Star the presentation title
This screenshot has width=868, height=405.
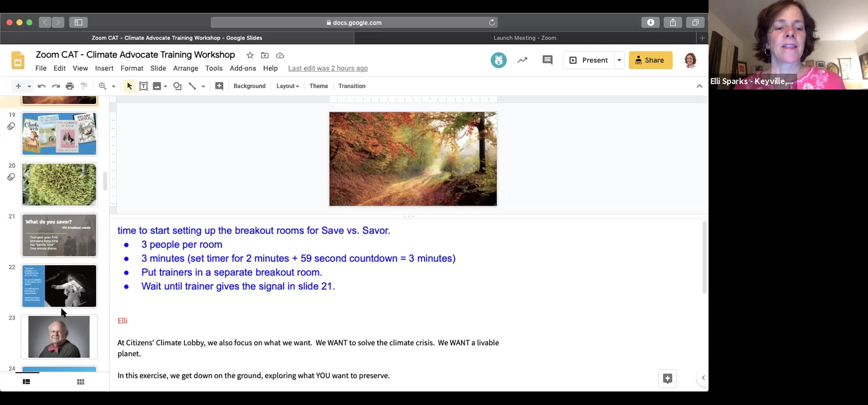250,55
